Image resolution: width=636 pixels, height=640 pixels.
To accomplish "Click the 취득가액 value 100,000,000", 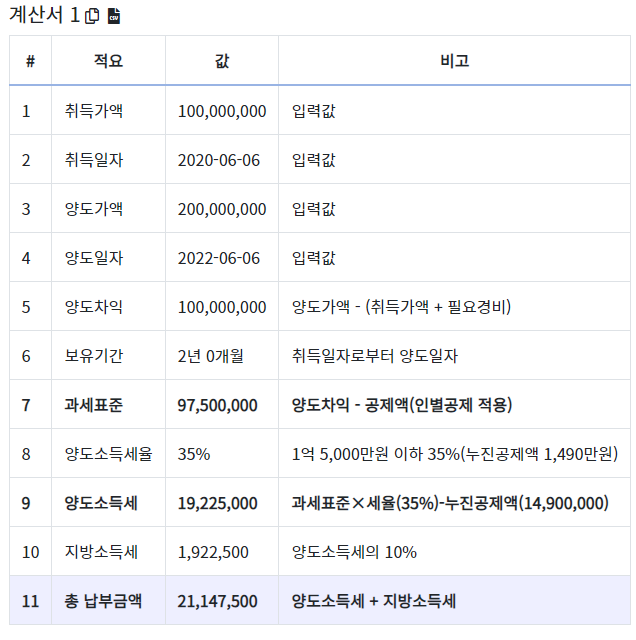I will point(222,111).
